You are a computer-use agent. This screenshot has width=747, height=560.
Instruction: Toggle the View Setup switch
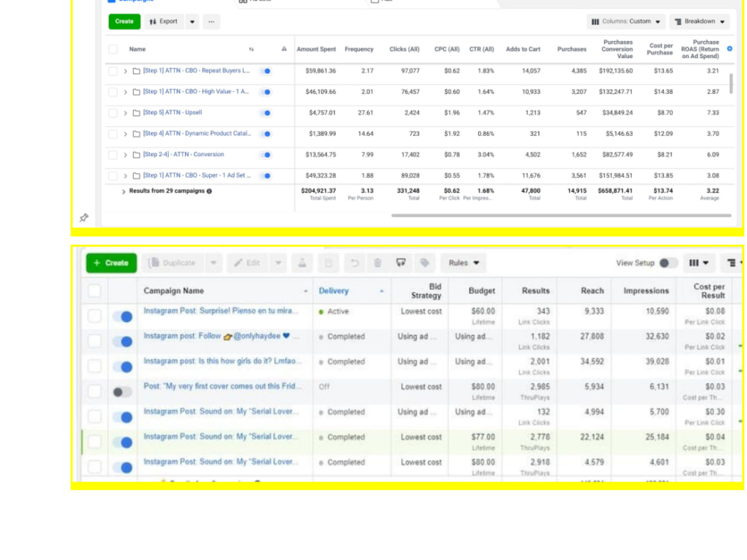pyautogui.click(x=668, y=263)
